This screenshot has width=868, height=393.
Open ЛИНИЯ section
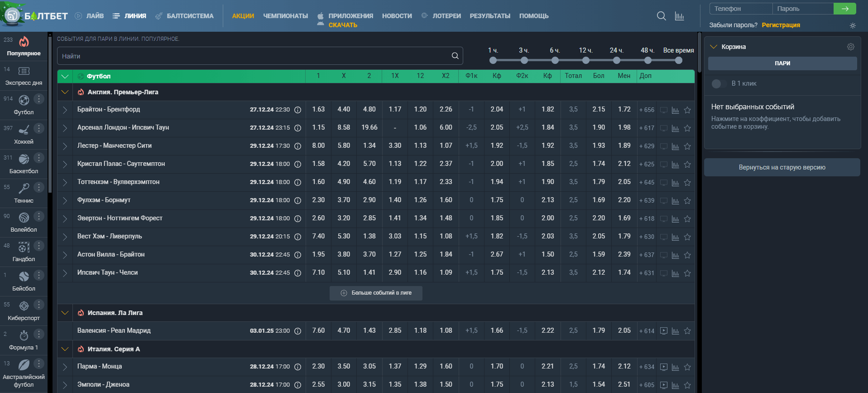tap(129, 16)
